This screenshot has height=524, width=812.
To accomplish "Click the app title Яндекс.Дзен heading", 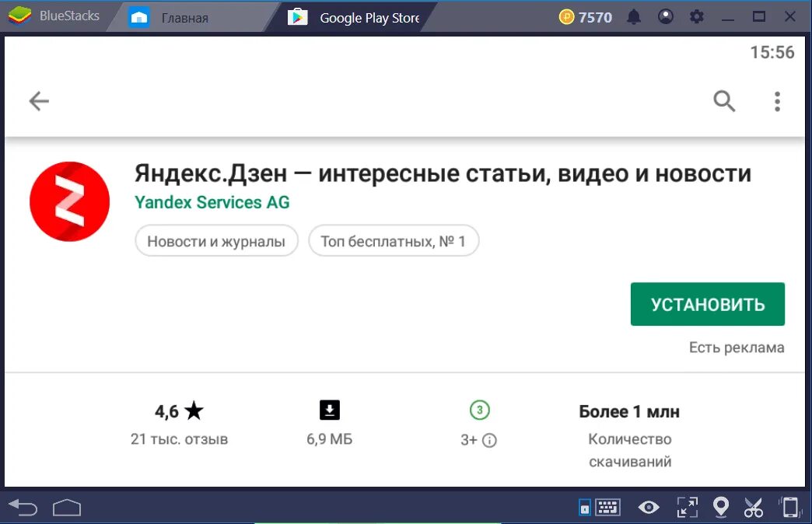I will tap(443, 173).
